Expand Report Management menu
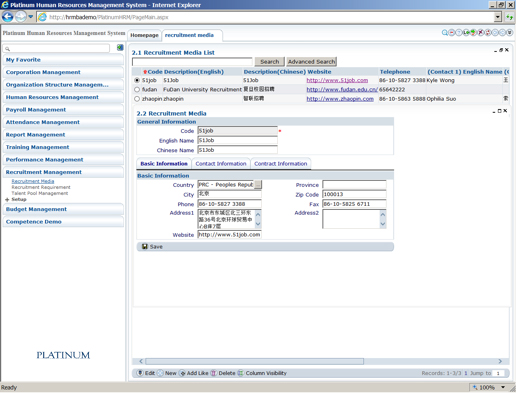Viewport: 516px width, 393px height. click(63, 135)
